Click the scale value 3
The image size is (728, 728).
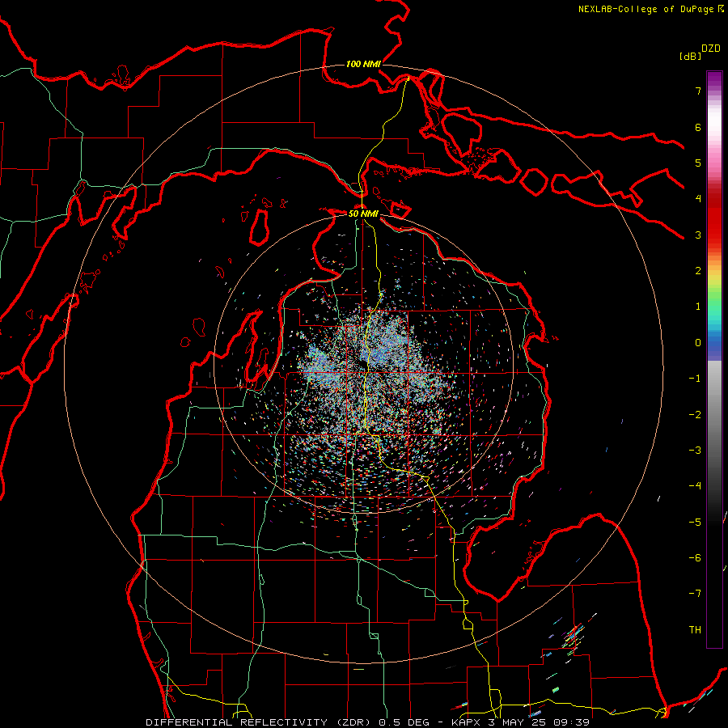698,235
